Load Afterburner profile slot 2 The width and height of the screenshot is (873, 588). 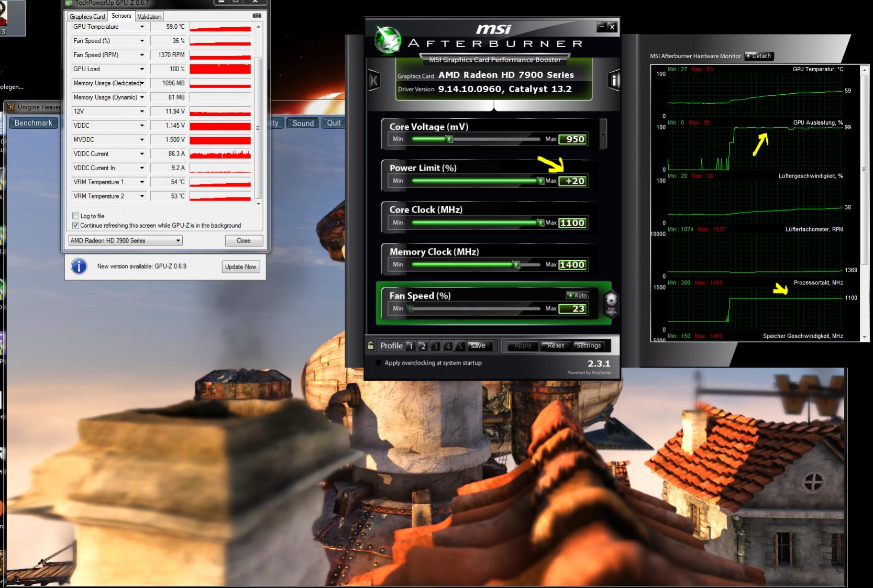(423, 346)
